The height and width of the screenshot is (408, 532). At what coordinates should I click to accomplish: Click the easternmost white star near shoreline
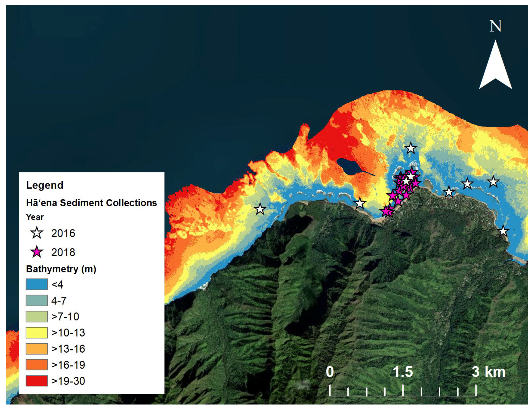[x=503, y=231]
